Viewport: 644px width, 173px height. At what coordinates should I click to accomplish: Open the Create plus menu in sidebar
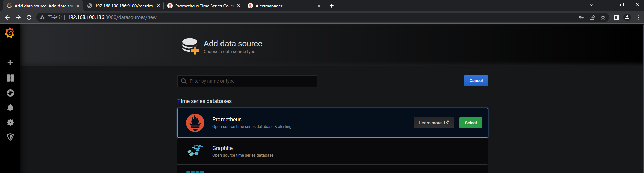coord(10,63)
